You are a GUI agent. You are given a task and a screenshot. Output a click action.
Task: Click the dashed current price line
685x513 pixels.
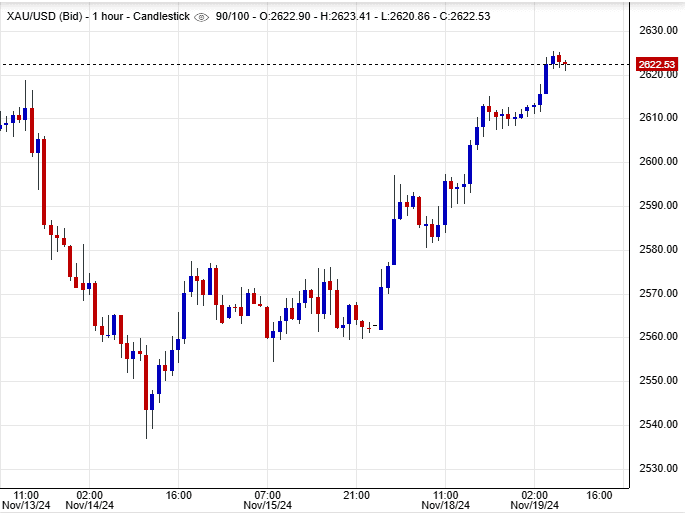pos(300,64)
